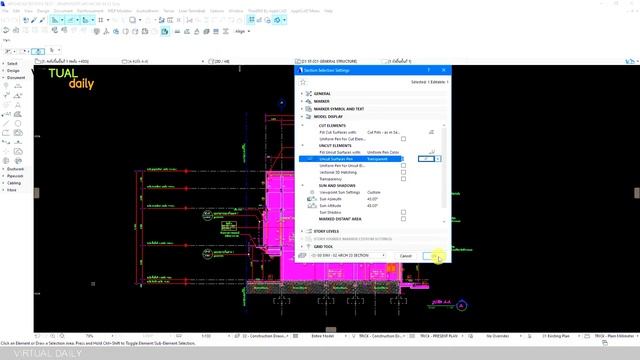The width and height of the screenshot is (640, 360).
Task: Select the Fill tool in the toolbox
Action: [x=18, y=114]
